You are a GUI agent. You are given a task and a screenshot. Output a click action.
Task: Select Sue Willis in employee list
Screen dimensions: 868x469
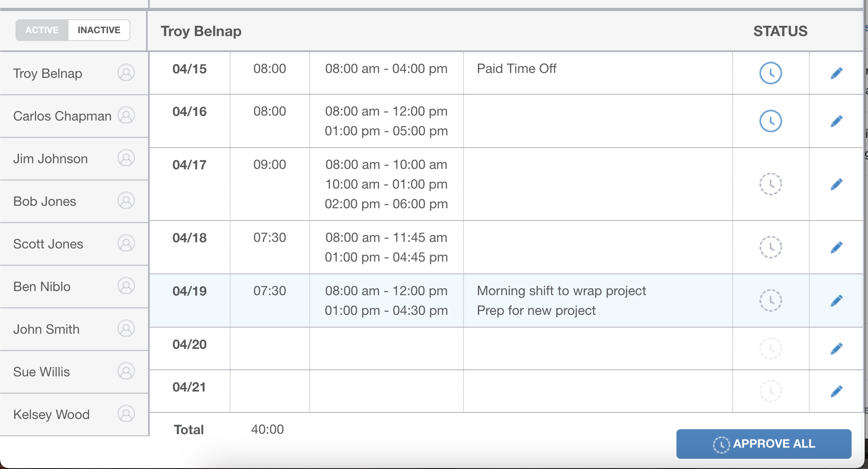click(x=74, y=372)
